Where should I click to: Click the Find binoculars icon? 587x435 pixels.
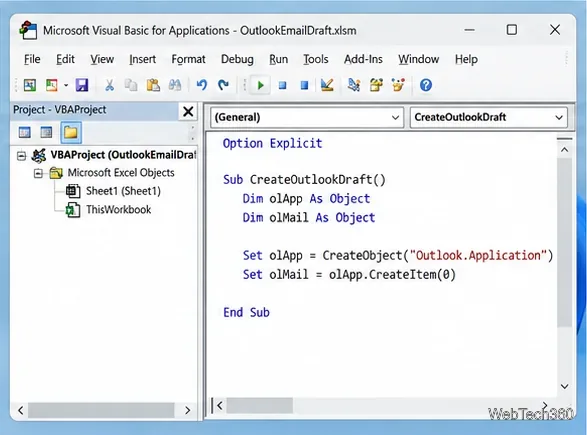click(175, 85)
